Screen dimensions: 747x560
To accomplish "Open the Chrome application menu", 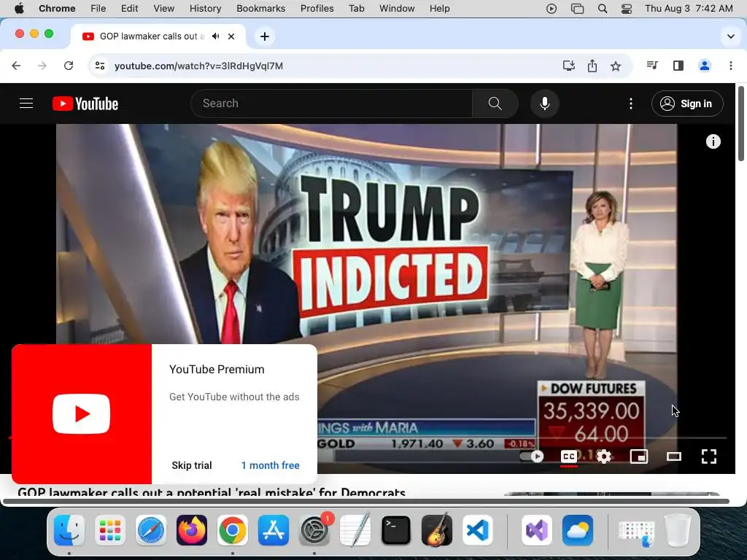I will click(x=57, y=9).
